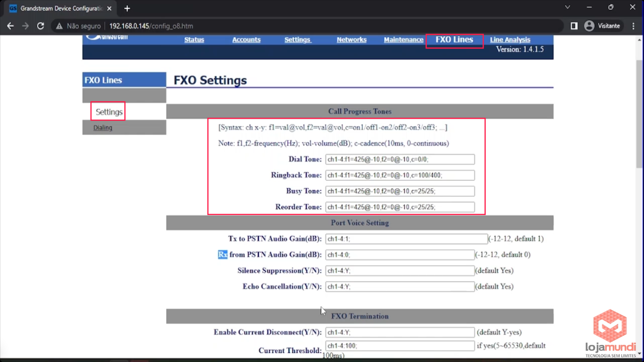Edit the Busy Tone field
This screenshot has width=644, height=362.
400,191
